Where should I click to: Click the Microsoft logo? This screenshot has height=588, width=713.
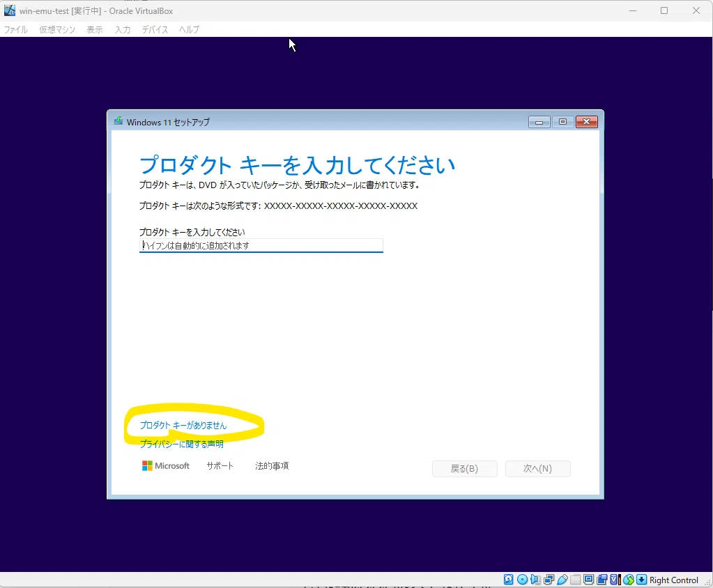165,466
